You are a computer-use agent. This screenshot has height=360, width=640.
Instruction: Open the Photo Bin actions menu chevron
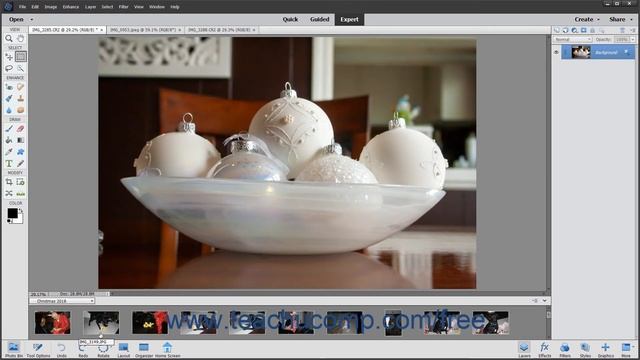tap(544, 301)
